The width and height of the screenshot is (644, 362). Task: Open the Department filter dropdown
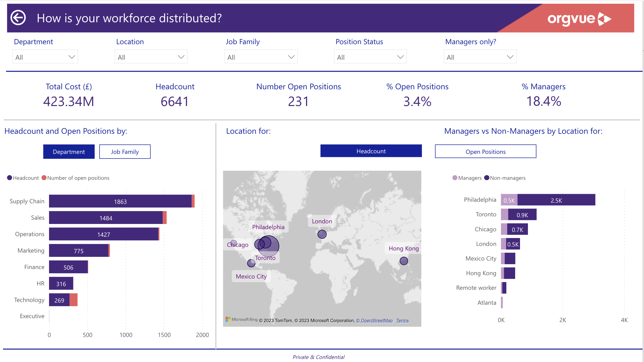(45, 57)
